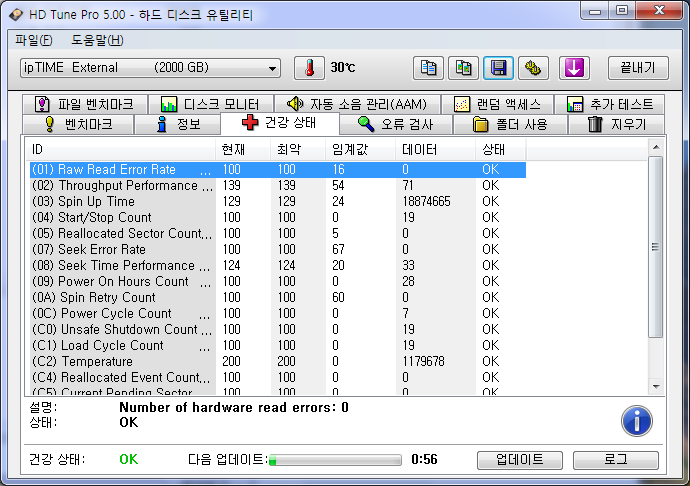The image size is (690, 486).
Task: Select the (01) Raw Read Error Rate row
Action: [278, 169]
